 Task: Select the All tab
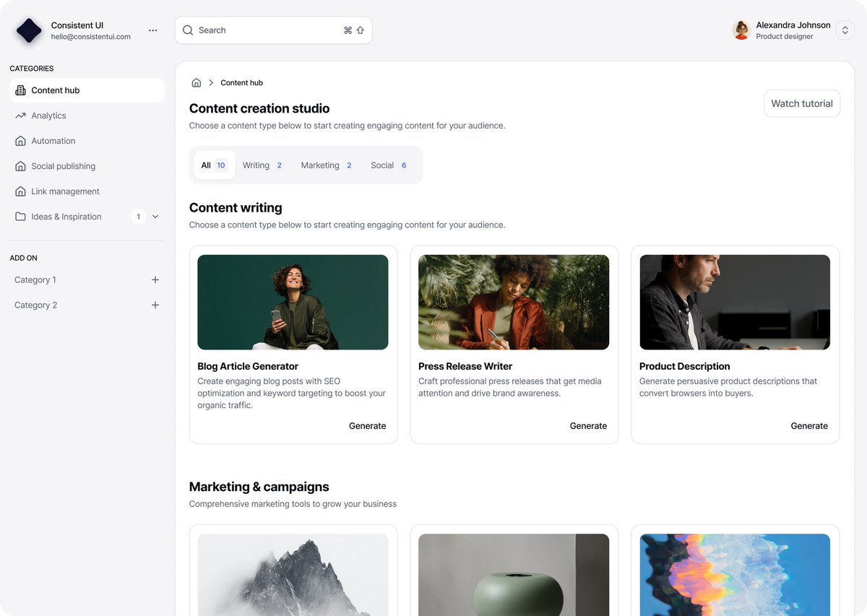point(214,165)
